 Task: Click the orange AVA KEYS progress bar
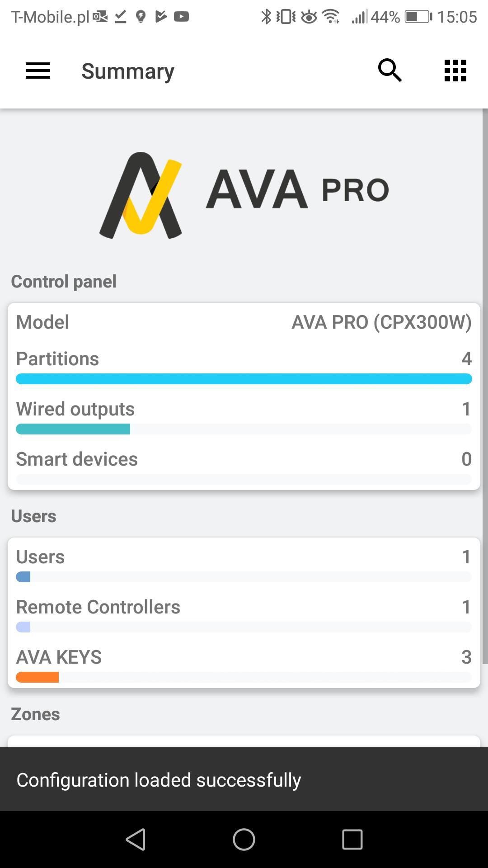tap(37, 677)
